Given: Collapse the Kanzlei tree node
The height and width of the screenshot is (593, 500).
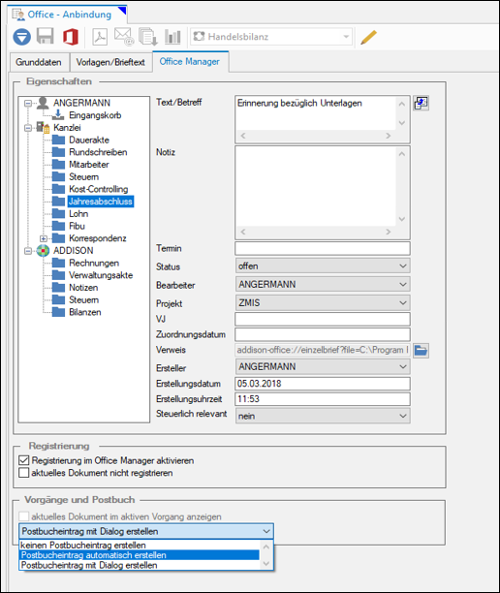Looking at the screenshot, I should tap(28, 128).
